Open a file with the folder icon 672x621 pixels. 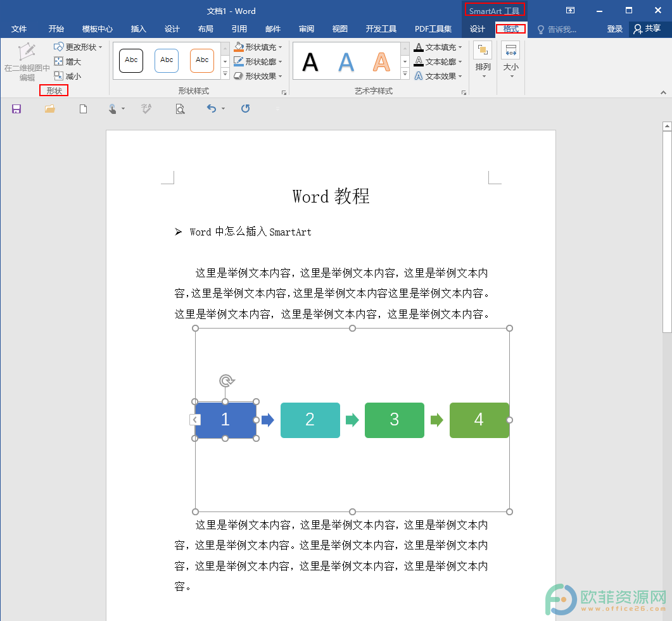[49, 109]
